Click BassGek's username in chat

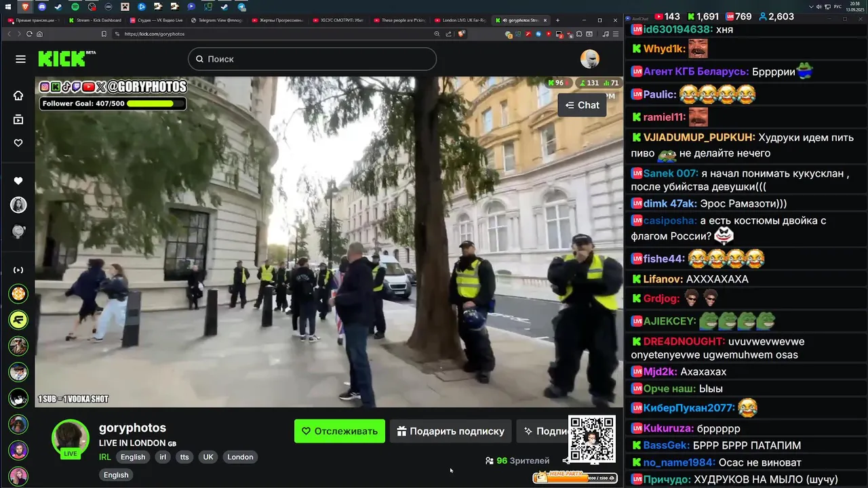click(666, 445)
